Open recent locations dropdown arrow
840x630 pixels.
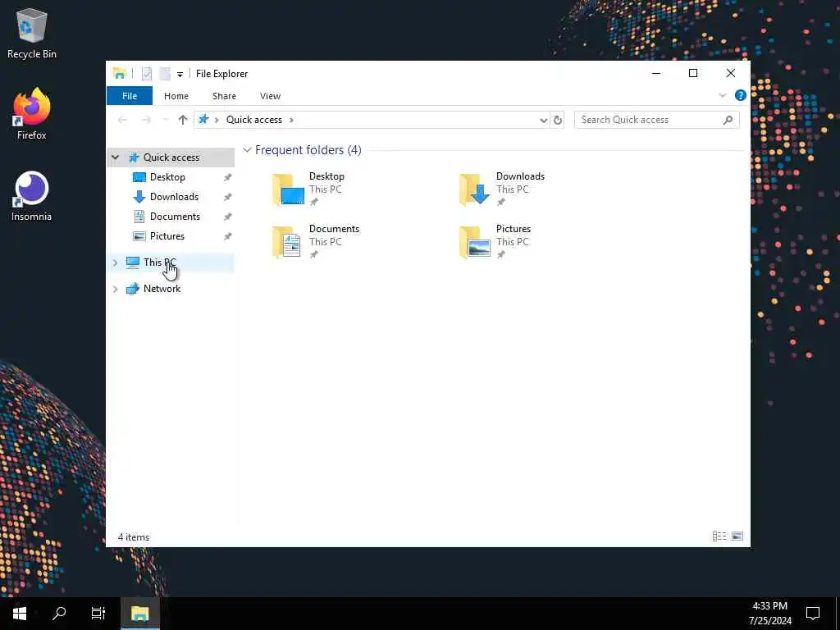[x=166, y=120]
